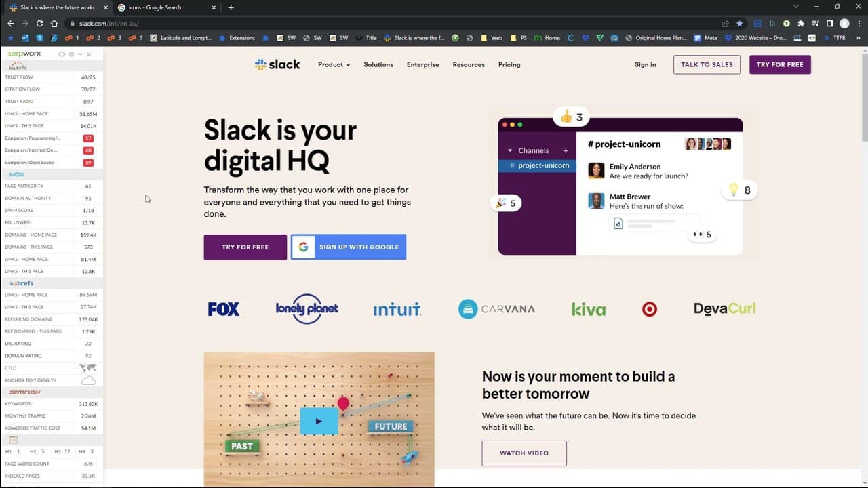Screen dimensions: 868x488
Task: Open serpworx panel settings gear
Action: [71, 54]
